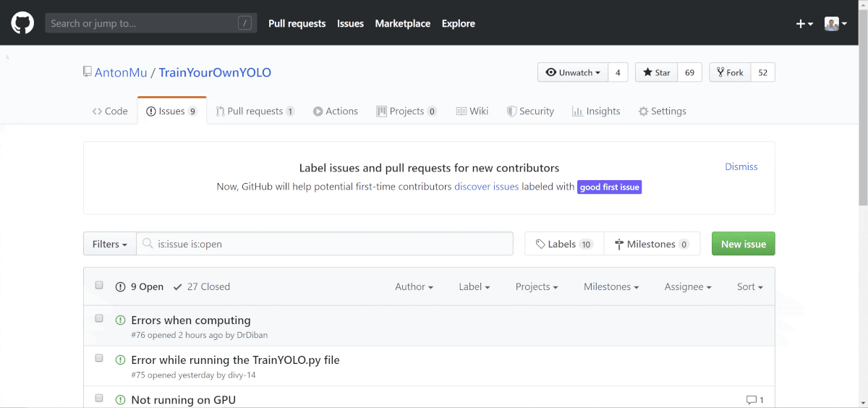
Task: Open the Labels list
Action: (x=564, y=245)
